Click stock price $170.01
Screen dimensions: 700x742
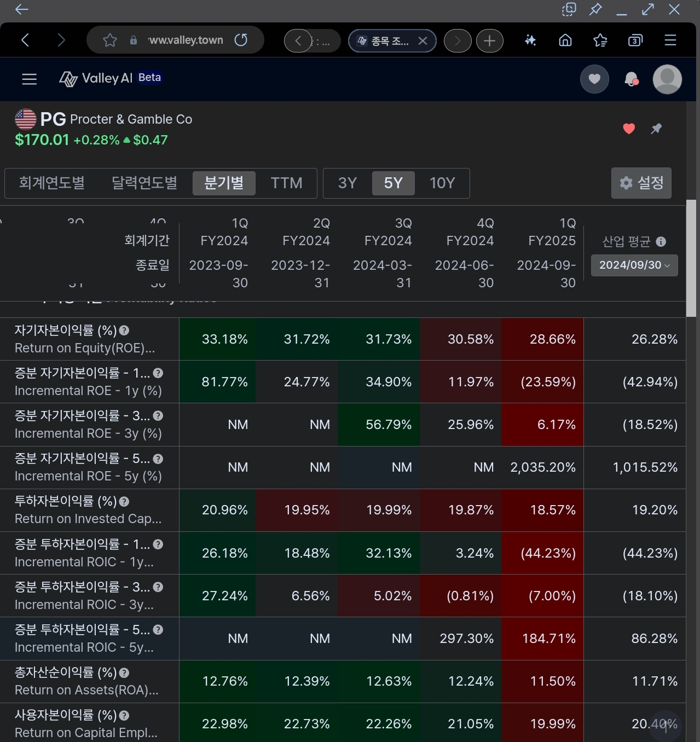coord(42,140)
